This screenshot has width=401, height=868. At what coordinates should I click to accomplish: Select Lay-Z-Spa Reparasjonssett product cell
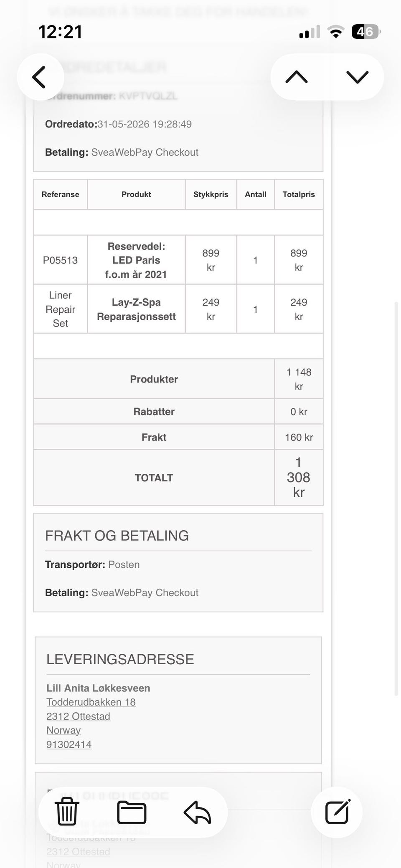(136, 309)
